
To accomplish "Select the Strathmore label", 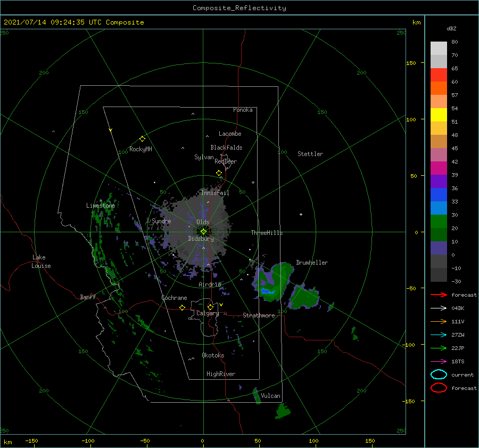I will point(259,315).
